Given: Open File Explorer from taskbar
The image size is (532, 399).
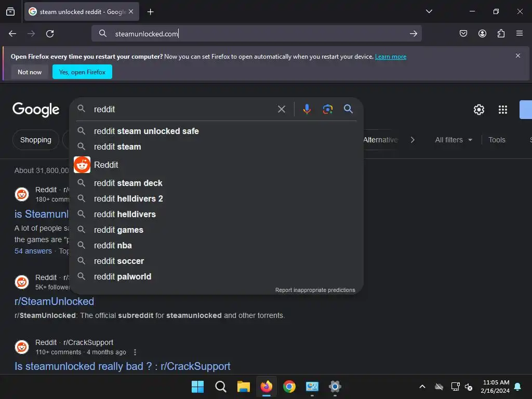Looking at the screenshot, I should pyautogui.click(x=243, y=387).
